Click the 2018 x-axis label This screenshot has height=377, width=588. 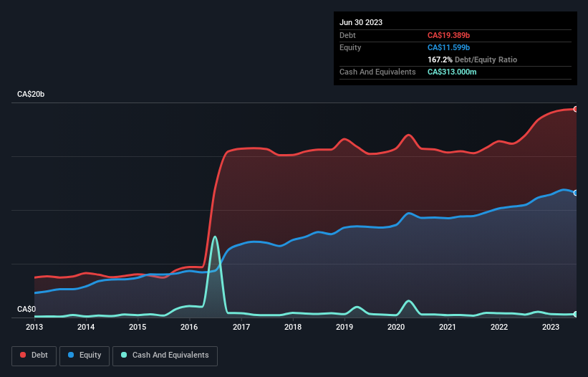pos(293,327)
